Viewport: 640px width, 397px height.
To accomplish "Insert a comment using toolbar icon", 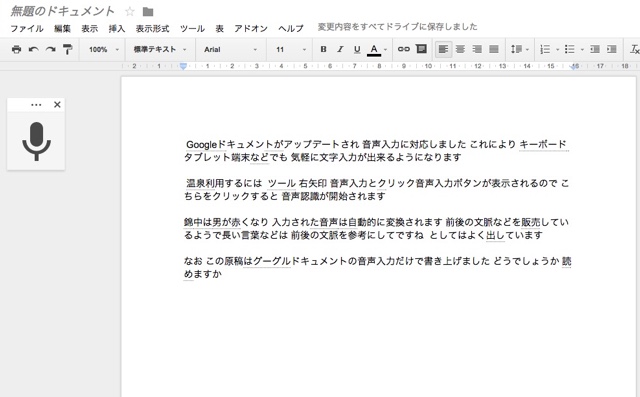I will [x=421, y=49].
